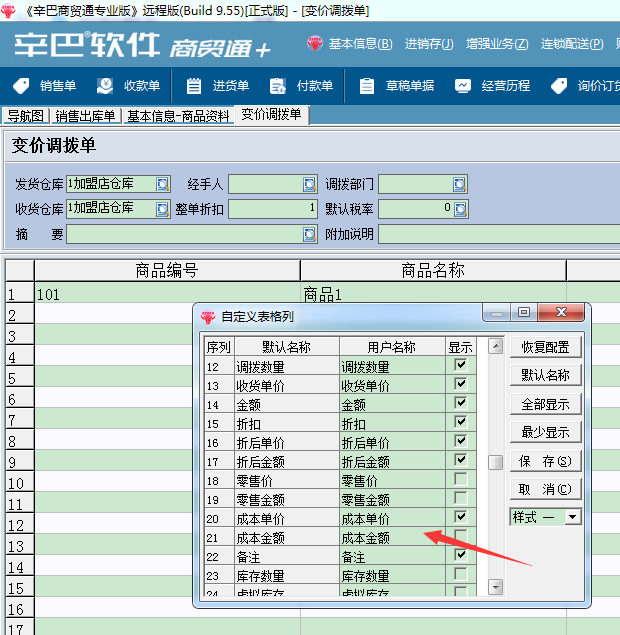Check display for 库存数量 row

(460, 574)
